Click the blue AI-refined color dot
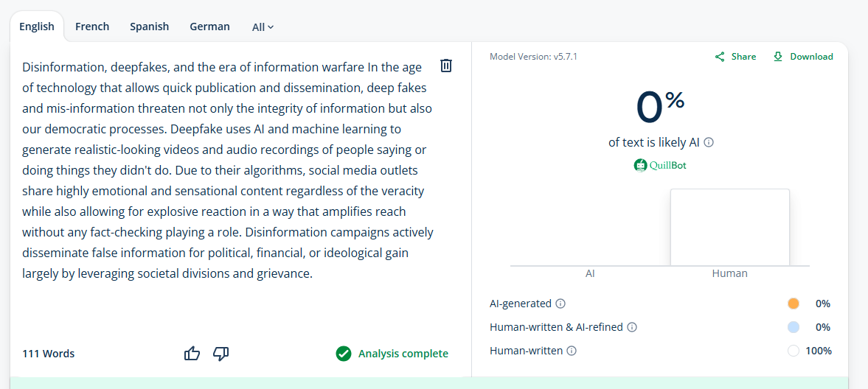This screenshot has width=868, height=389. point(794,327)
